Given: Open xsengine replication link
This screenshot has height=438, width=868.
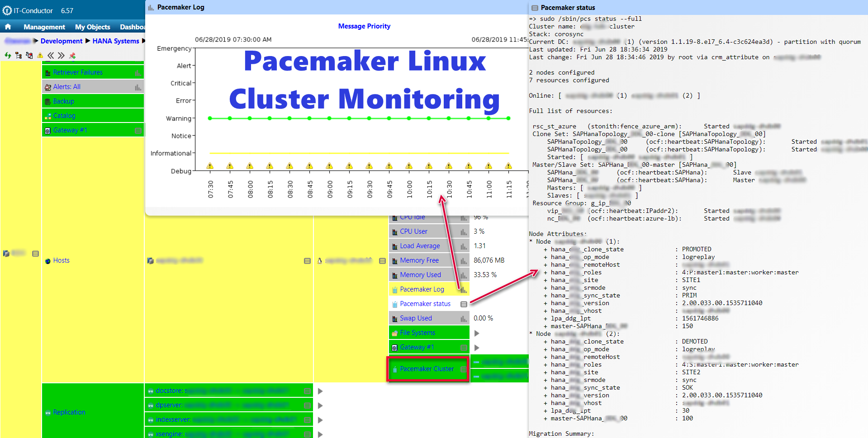Looking at the screenshot, I should tap(169, 434).
